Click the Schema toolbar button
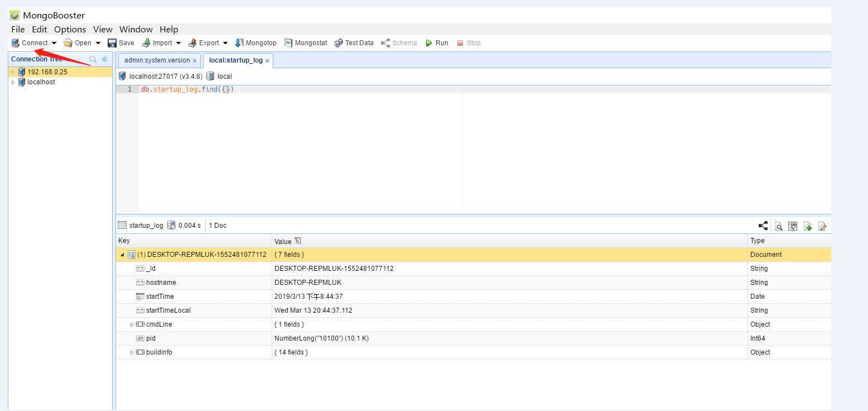This screenshot has height=411, width=868. [399, 43]
